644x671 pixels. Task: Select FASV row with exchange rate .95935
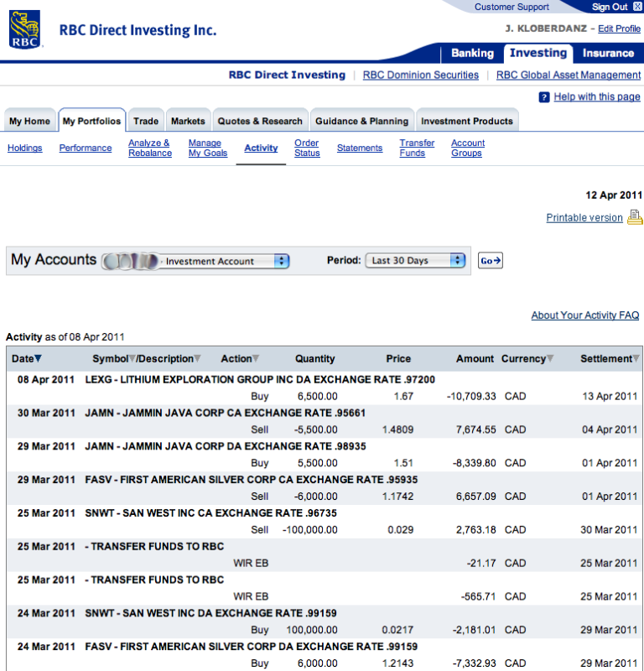tap(325, 488)
